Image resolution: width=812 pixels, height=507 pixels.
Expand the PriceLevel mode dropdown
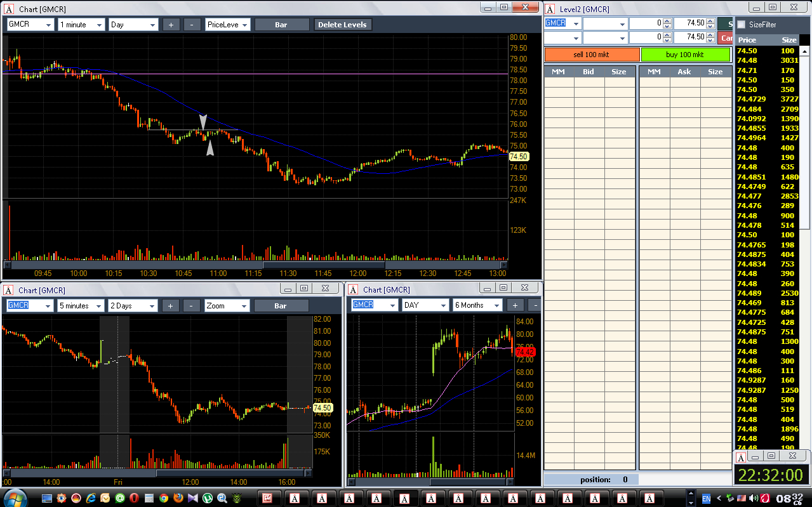(228, 25)
